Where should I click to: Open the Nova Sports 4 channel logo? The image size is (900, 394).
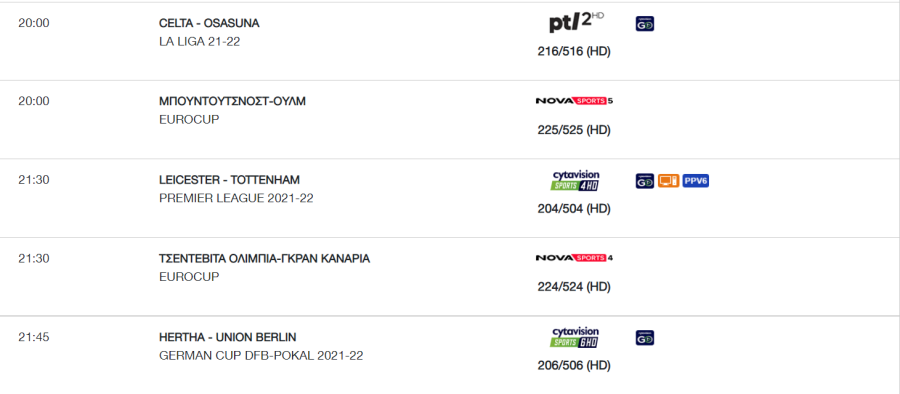point(574,258)
